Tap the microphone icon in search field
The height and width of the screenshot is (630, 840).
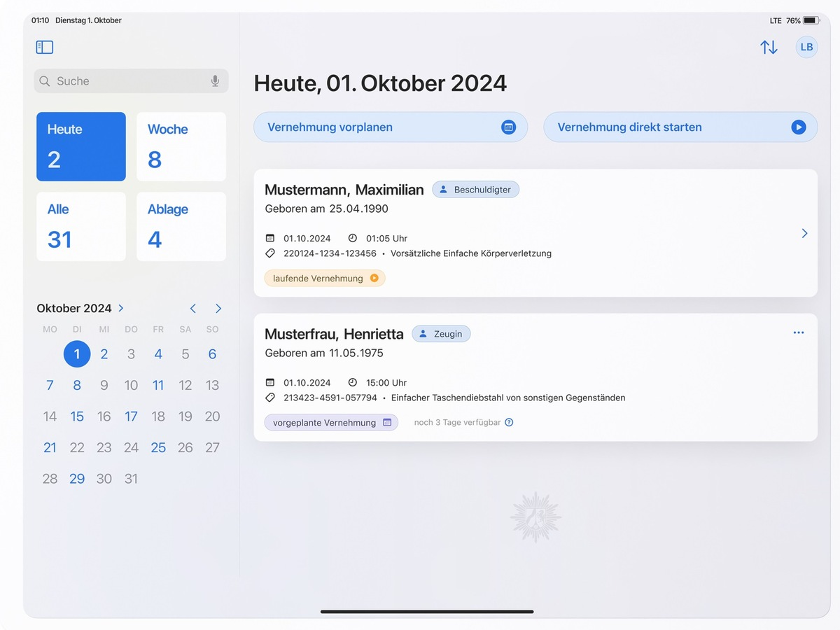tap(215, 81)
